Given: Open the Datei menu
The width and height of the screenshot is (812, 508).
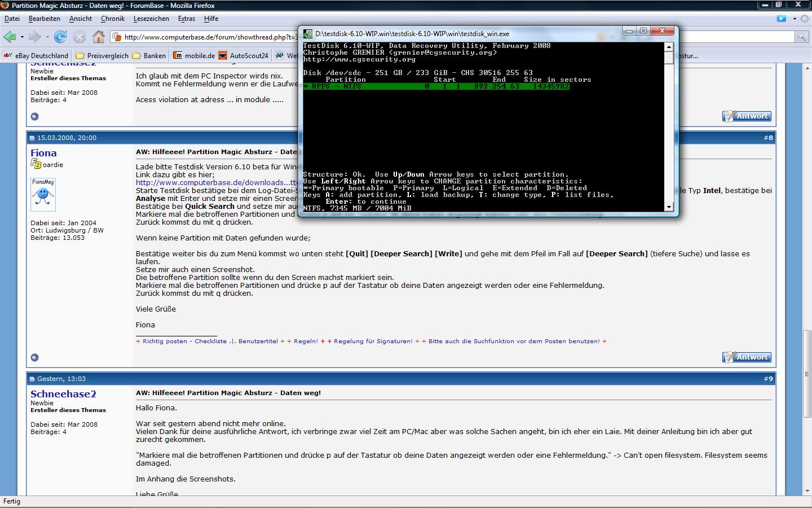Looking at the screenshot, I should click(x=12, y=19).
